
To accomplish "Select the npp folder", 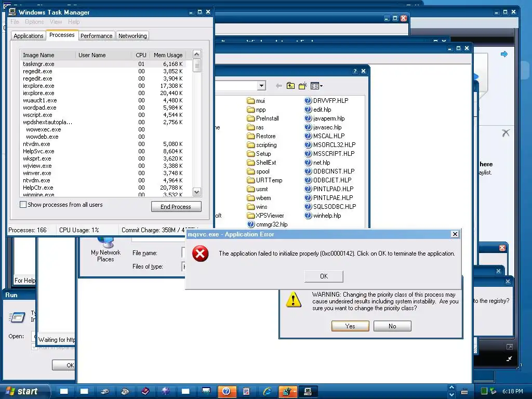I will click(257, 110).
